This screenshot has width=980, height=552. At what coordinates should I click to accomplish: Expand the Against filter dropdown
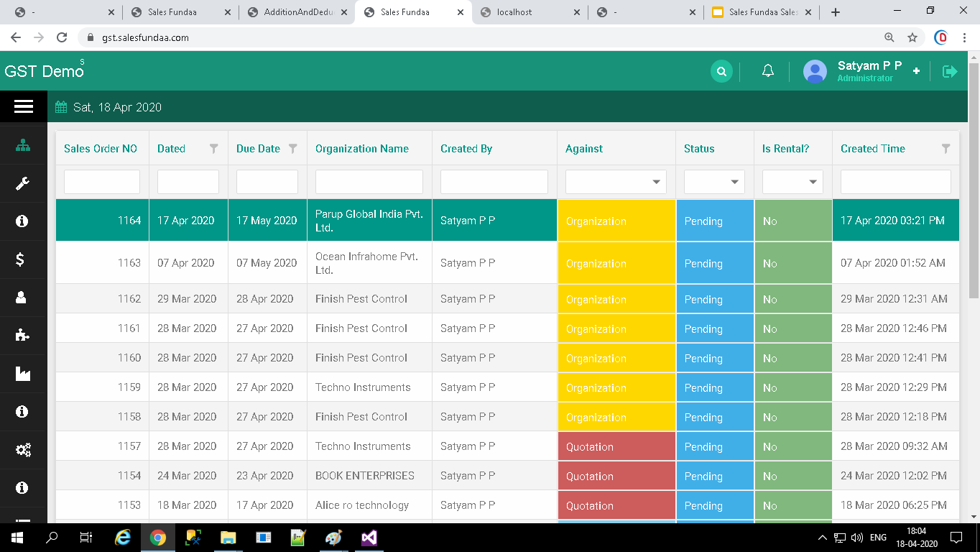tap(616, 182)
